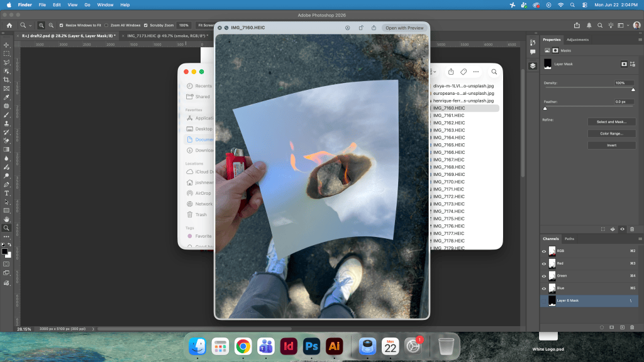The image size is (644, 362).
Task: Click the zoom-in magnifier in options bar
Action: point(41,25)
